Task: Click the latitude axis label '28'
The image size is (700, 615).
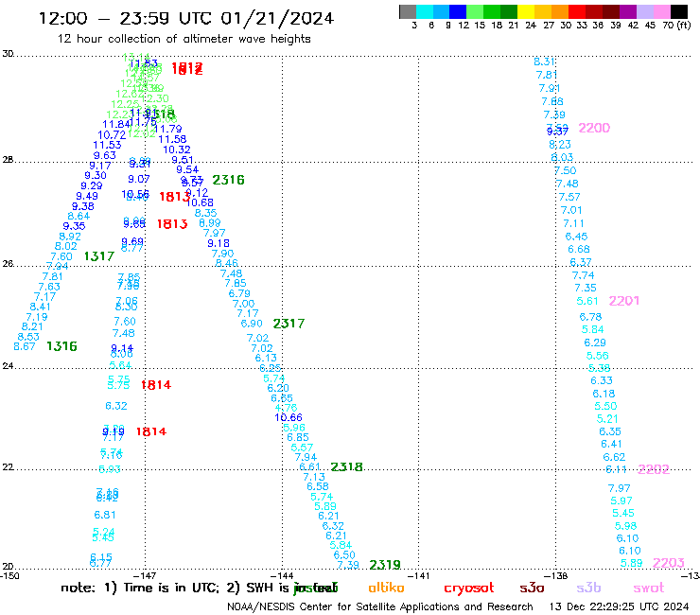Action: tap(8, 160)
